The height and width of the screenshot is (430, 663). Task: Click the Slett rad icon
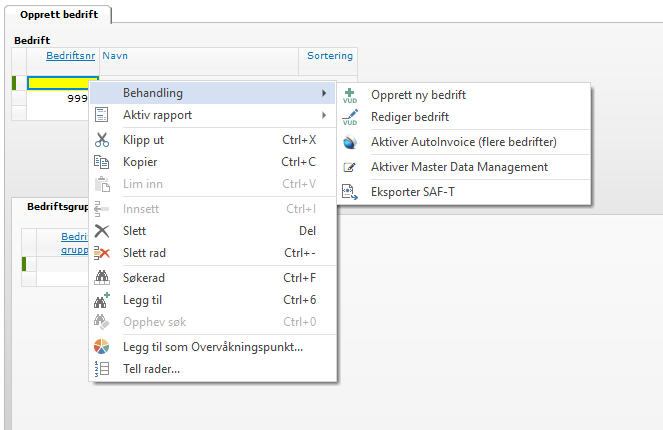pos(102,253)
